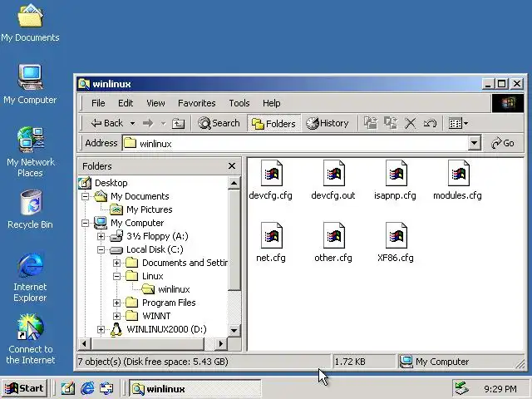Close the Folders pane
The height and width of the screenshot is (399, 532).
[x=232, y=166]
